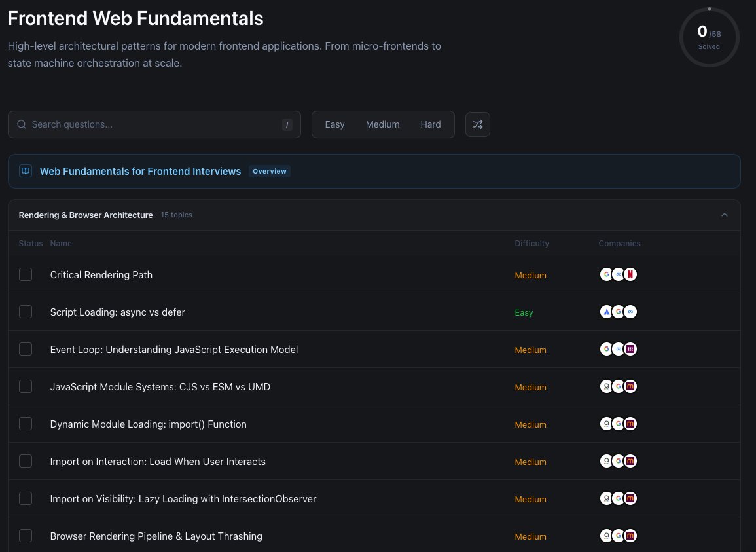
Task: Click the Frontend Web Fundamentals page title
Action: click(x=135, y=18)
